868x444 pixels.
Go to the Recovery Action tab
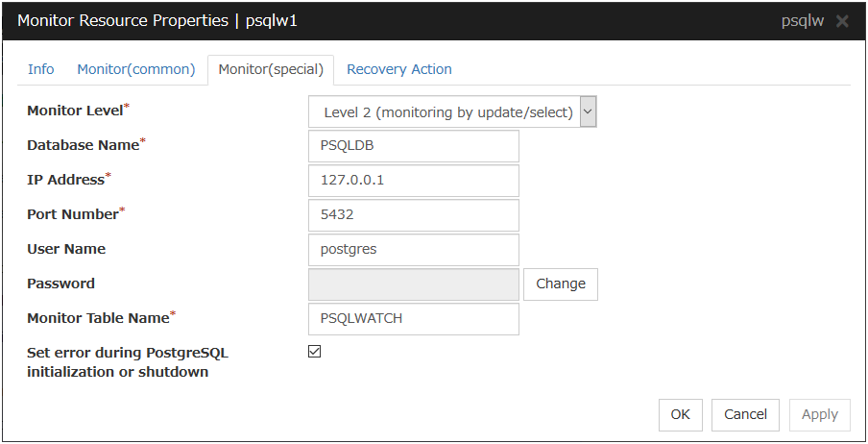[398, 69]
